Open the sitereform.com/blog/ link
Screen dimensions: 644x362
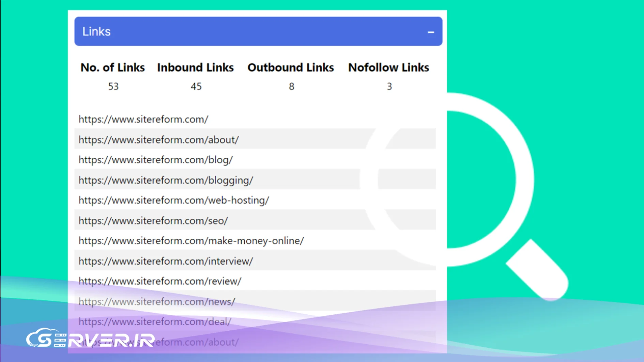pos(155,160)
